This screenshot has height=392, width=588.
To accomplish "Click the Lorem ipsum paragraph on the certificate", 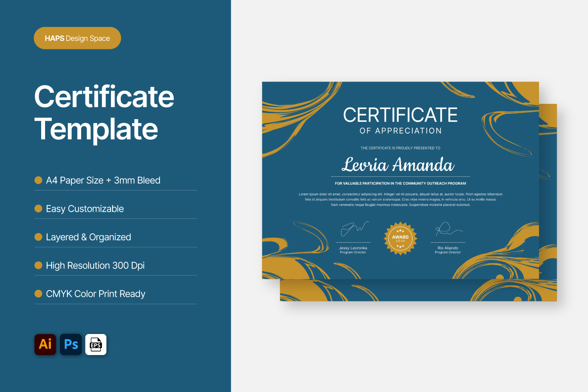I will (400, 200).
